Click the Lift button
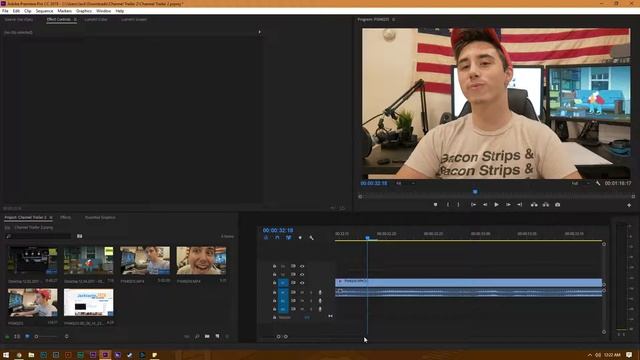The width and height of the screenshot is (640, 360). point(534,204)
